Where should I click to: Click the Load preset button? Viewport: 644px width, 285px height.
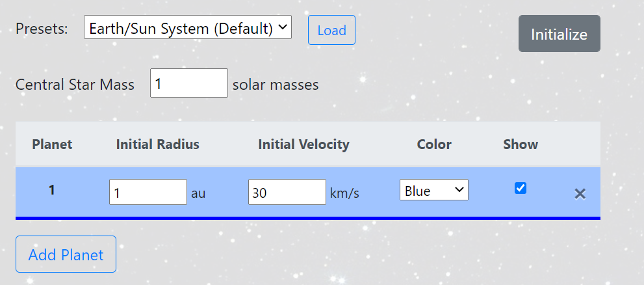pyautogui.click(x=331, y=30)
